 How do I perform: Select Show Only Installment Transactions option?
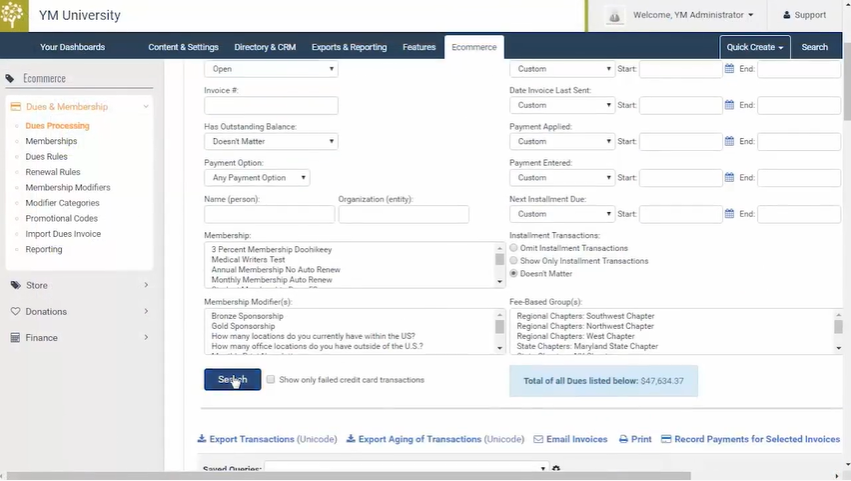click(514, 261)
